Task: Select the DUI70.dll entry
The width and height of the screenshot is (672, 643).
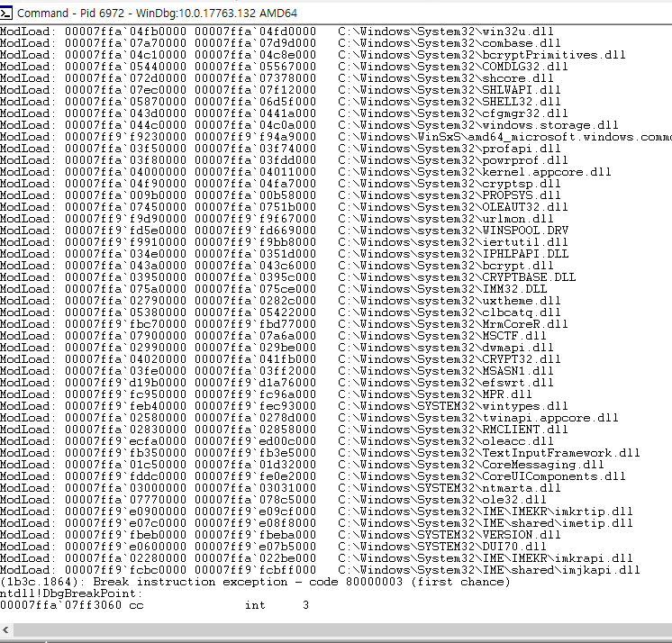Action: tap(273, 547)
